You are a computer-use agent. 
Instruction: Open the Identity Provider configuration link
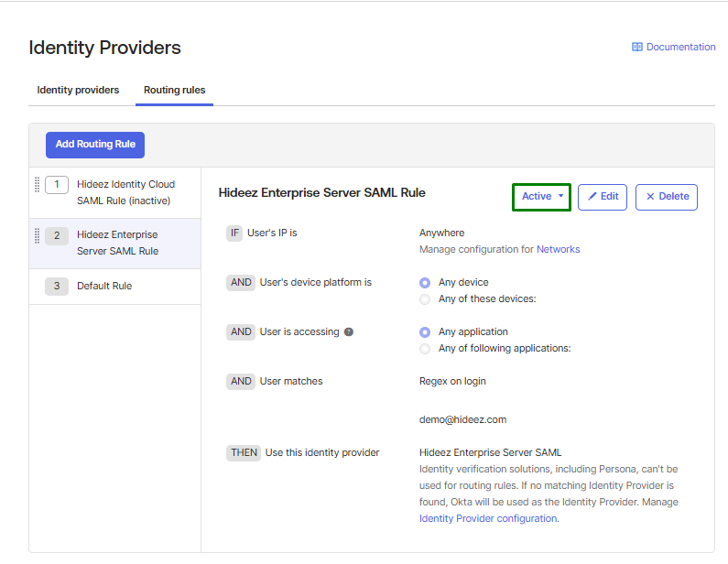pyautogui.click(x=488, y=518)
